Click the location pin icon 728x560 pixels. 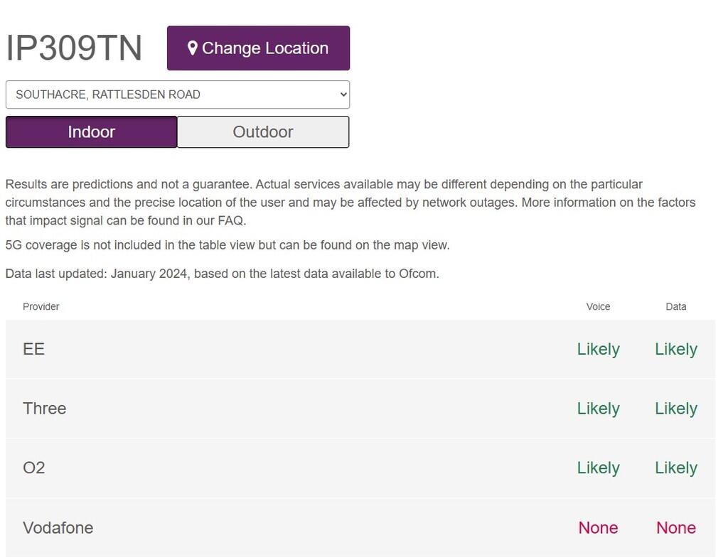pos(192,48)
